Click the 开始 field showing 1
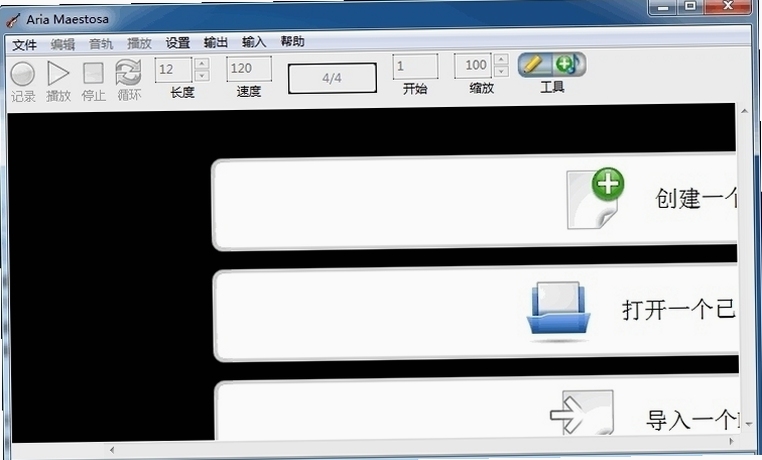The image size is (762, 460). [x=416, y=66]
